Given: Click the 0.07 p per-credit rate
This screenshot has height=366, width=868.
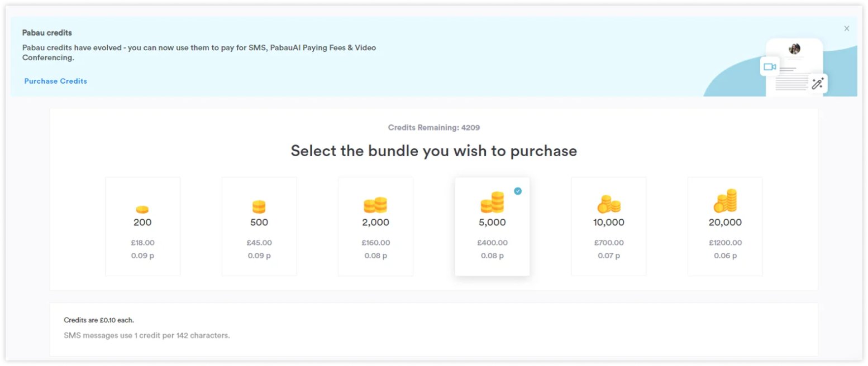Looking at the screenshot, I should pos(609,256).
